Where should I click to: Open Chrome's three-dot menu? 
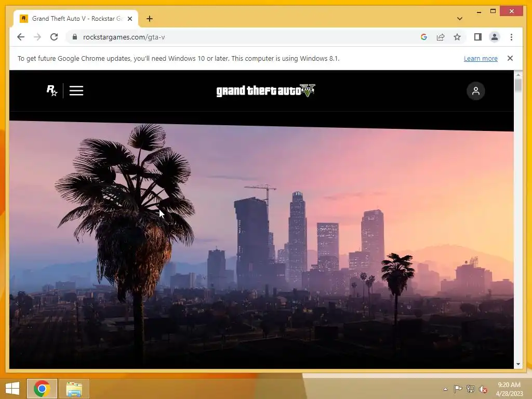click(x=511, y=37)
